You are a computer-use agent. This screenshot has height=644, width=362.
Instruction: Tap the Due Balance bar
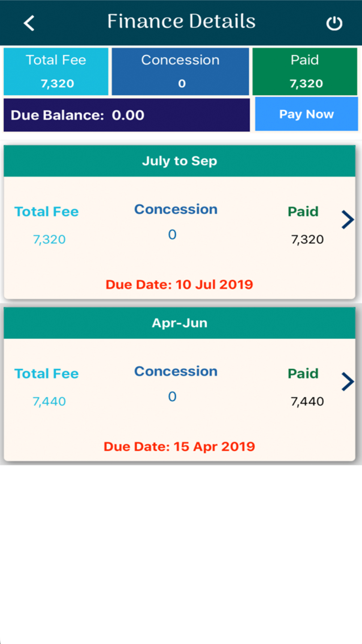(127, 115)
